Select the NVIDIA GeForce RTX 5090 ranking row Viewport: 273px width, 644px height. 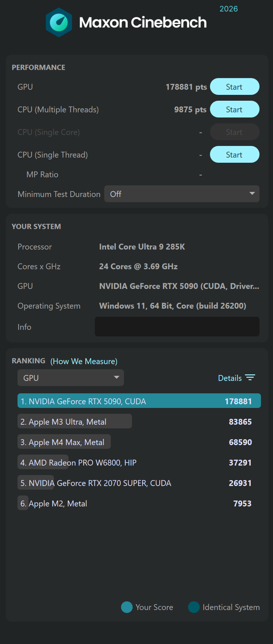(139, 401)
